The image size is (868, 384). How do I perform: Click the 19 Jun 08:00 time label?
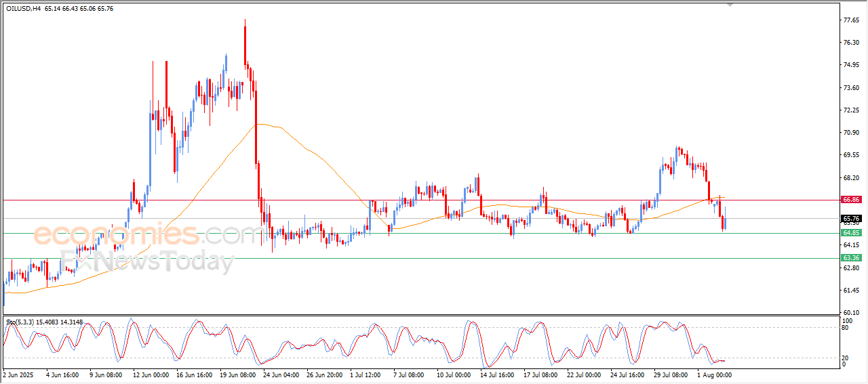click(x=237, y=375)
